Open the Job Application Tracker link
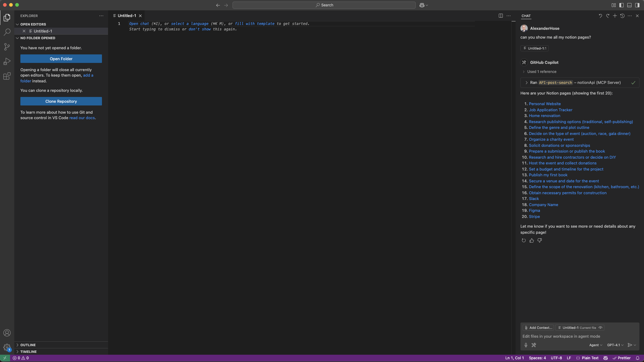 (x=551, y=110)
